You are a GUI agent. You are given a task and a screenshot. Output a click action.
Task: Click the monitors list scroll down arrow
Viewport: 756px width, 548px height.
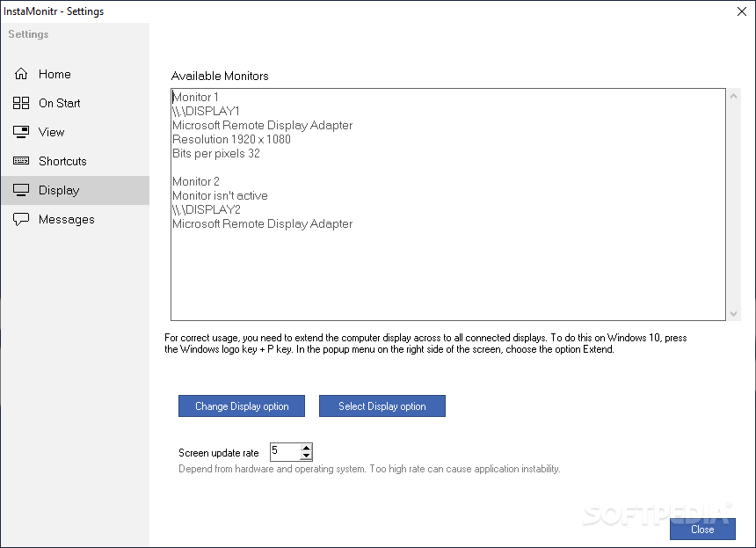(733, 314)
